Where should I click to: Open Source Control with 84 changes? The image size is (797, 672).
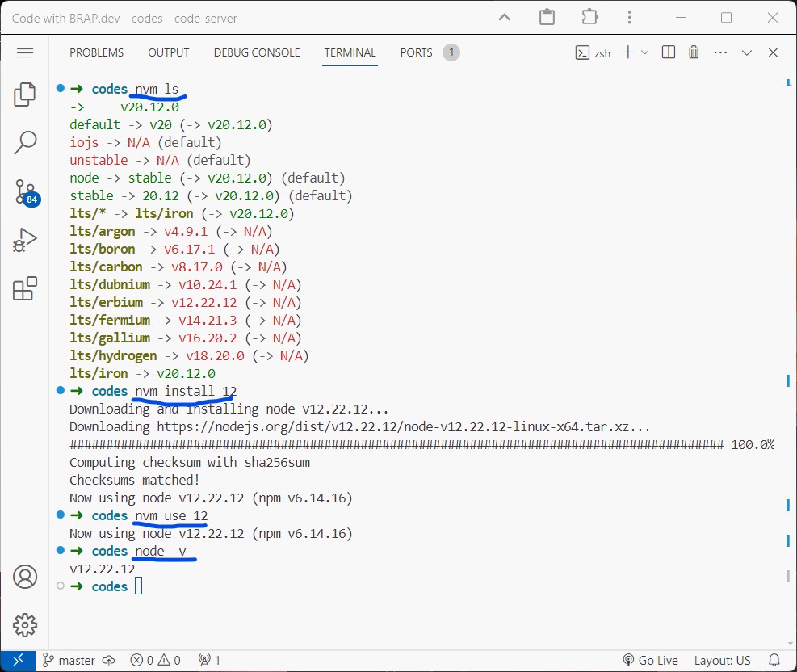click(x=25, y=191)
